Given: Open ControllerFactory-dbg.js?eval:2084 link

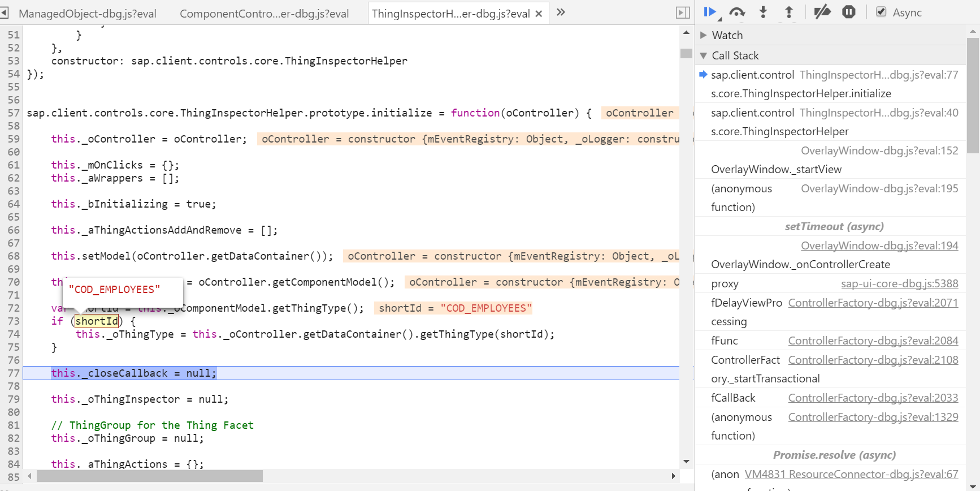Looking at the screenshot, I should [x=873, y=341].
